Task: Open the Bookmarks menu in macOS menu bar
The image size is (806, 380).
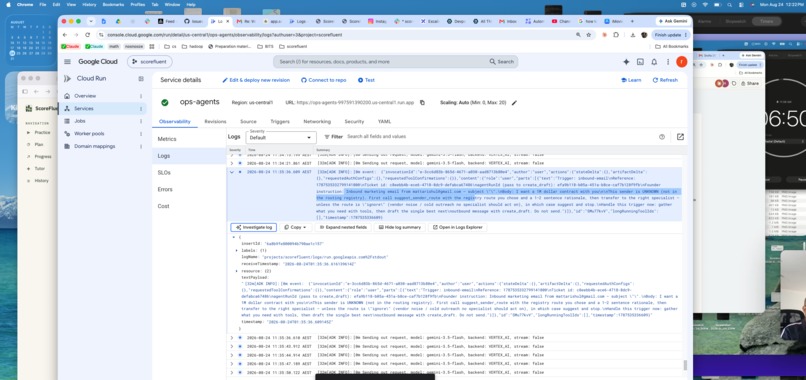Action: 113,4
